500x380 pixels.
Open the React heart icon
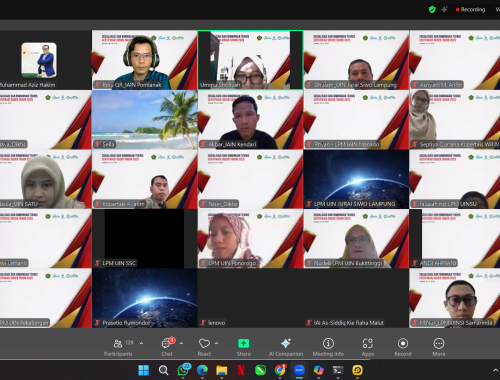204,347
